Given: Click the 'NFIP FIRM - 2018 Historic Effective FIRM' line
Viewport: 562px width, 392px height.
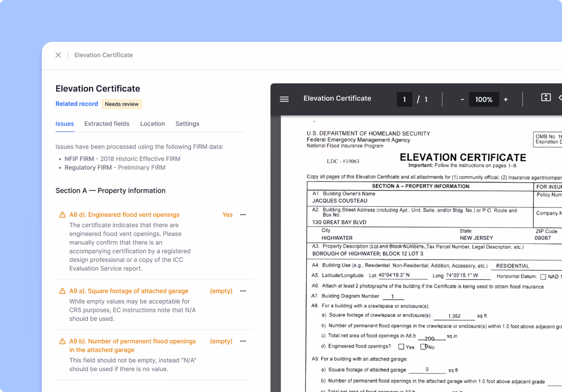Looking at the screenshot, I should (x=122, y=159).
